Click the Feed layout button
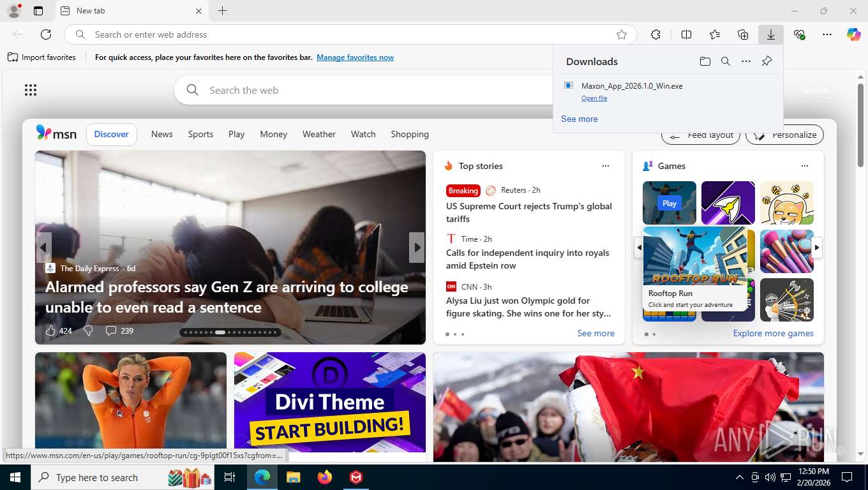The height and width of the screenshot is (490, 868). click(x=701, y=135)
